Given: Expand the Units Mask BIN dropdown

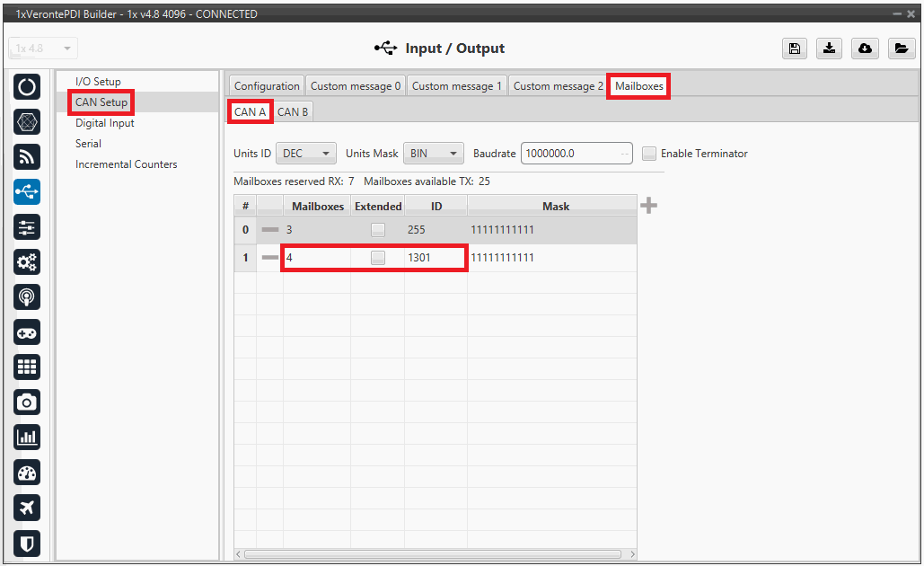Looking at the screenshot, I should pyautogui.click(x=434, y=154).
